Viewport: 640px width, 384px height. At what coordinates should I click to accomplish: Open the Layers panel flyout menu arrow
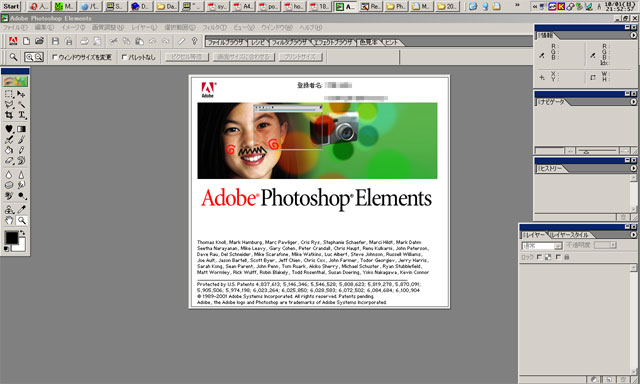click(x=633, y=235)
